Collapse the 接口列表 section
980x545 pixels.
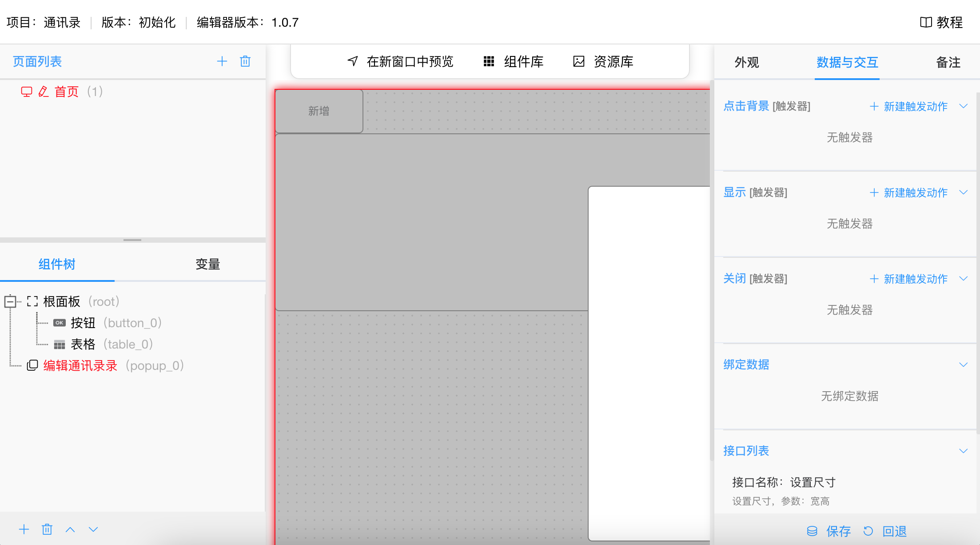point(964,451)
